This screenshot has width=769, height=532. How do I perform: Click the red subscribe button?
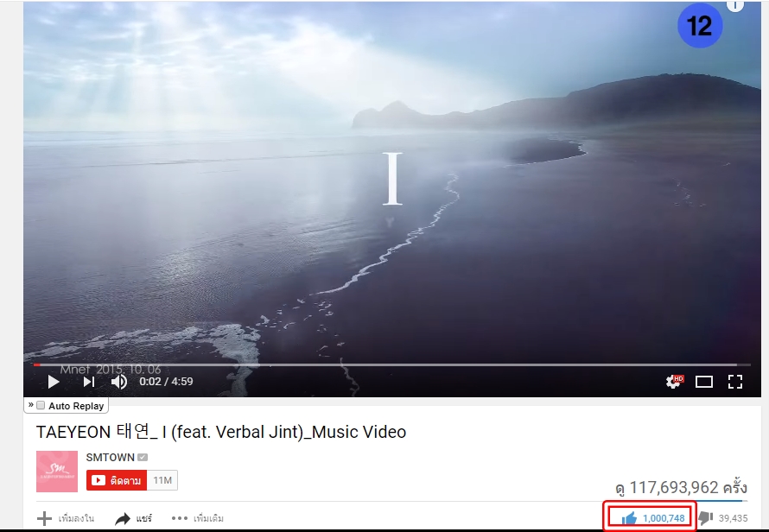coord(117,480)
